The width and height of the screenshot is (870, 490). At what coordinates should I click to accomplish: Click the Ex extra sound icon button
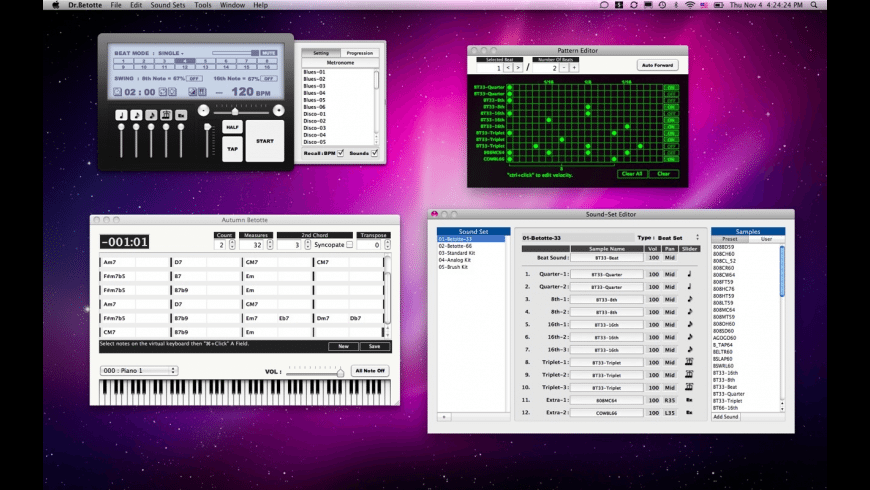[x=181, y=115]
